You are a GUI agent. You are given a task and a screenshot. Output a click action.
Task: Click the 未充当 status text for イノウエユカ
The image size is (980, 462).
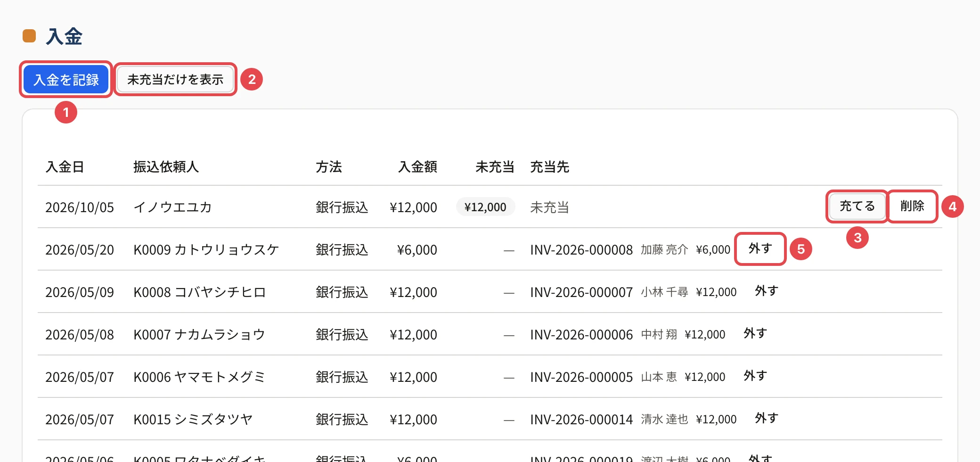549,207
